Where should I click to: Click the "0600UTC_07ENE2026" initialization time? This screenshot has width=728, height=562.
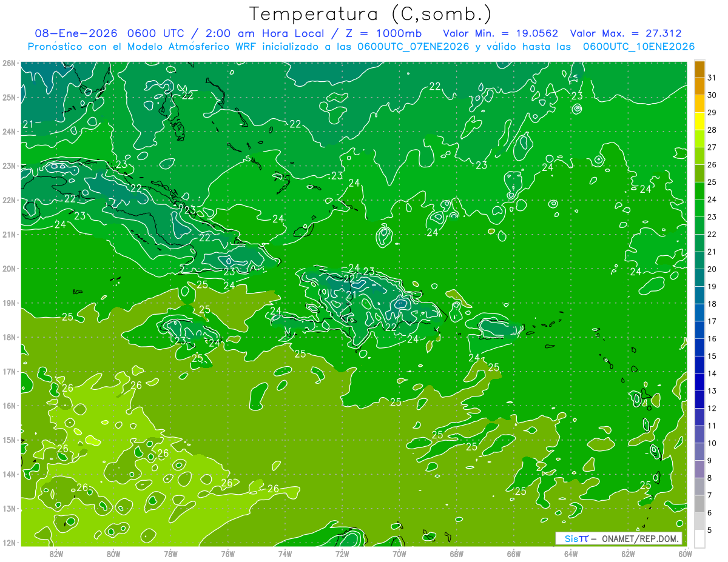(x=414, y=47)
